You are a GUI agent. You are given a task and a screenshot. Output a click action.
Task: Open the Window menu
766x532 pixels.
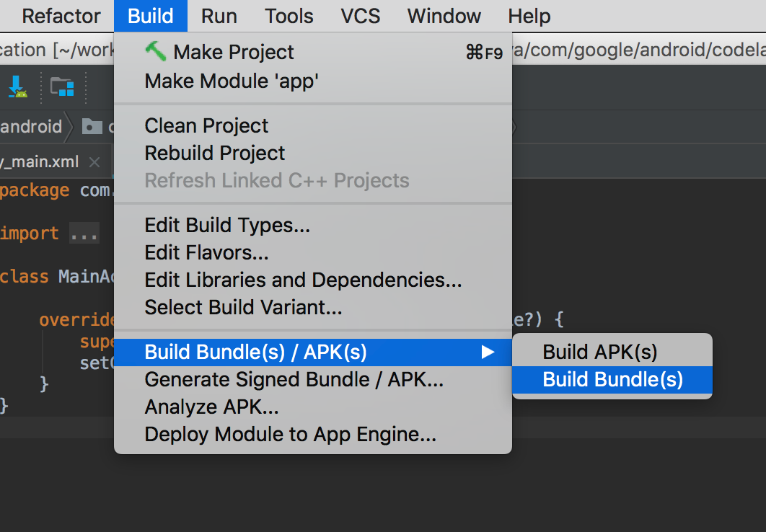tap(443, 16)
